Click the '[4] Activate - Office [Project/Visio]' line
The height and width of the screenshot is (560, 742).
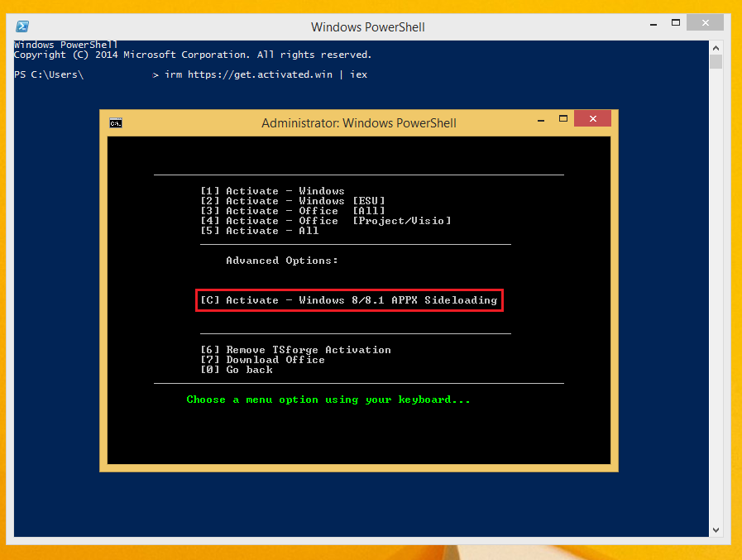coord(326,221)
